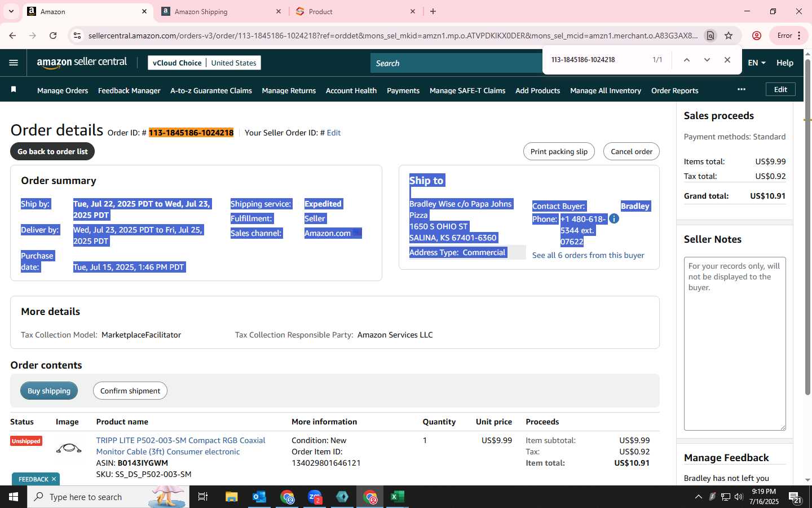Open Order Reports menu item

coord(674,90)
